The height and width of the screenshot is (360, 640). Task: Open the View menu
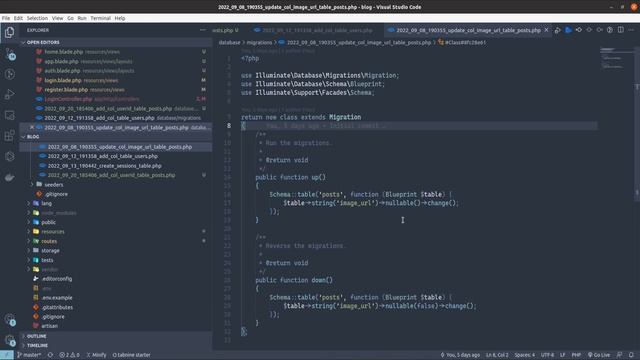tap(58, 18)
